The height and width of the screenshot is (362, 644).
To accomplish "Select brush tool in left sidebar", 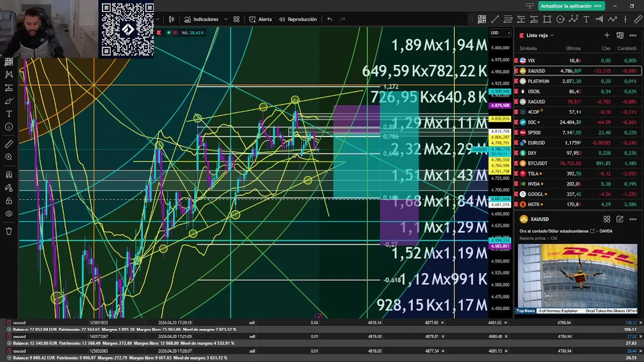I will point(9,101).
